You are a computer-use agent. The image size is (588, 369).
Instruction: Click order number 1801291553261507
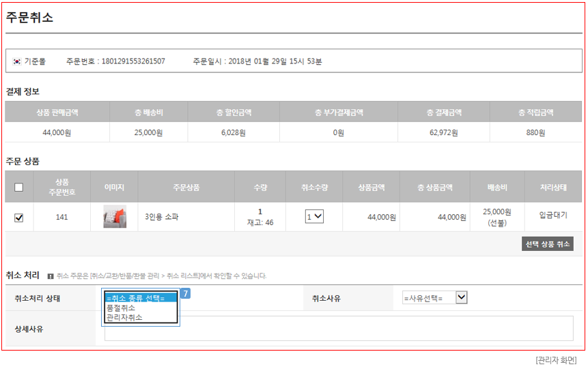(x=133, y=61)
